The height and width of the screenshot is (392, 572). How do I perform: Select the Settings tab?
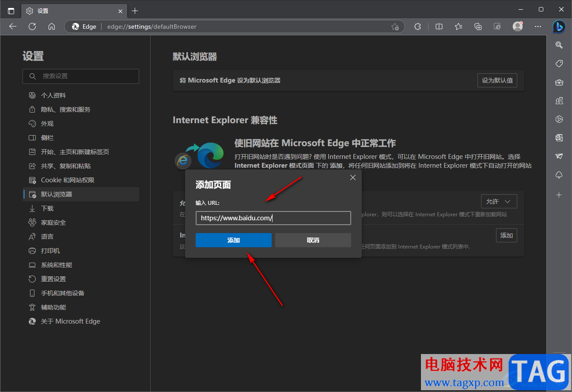(74, 11)
